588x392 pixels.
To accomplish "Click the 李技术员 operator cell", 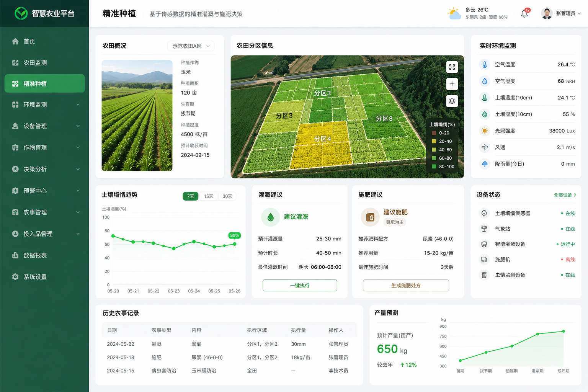I will [338, 371].
